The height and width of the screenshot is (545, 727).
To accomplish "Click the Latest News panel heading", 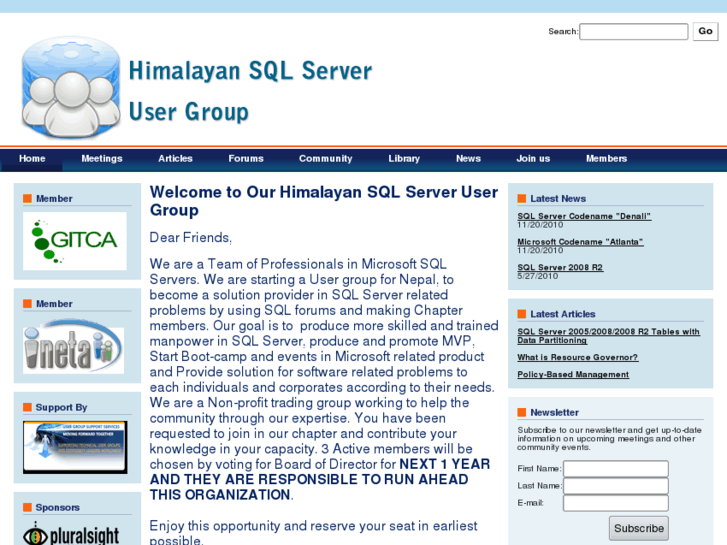I will (x=558, y=199).
